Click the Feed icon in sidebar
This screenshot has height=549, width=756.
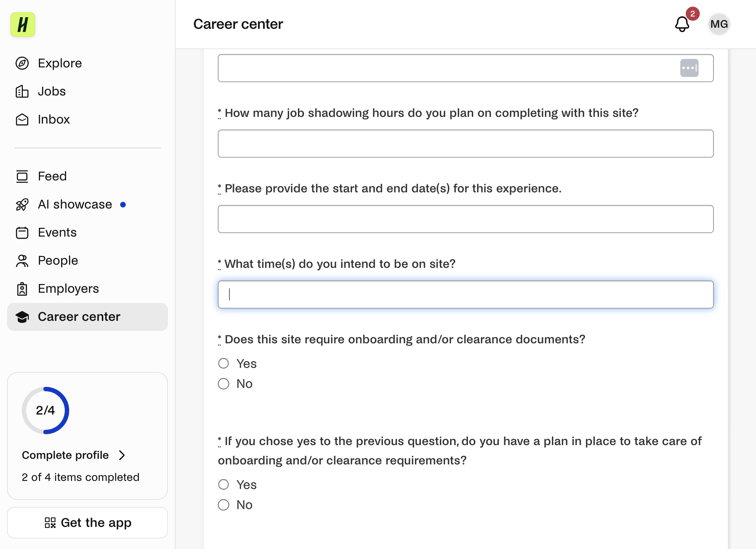point(22,176)
